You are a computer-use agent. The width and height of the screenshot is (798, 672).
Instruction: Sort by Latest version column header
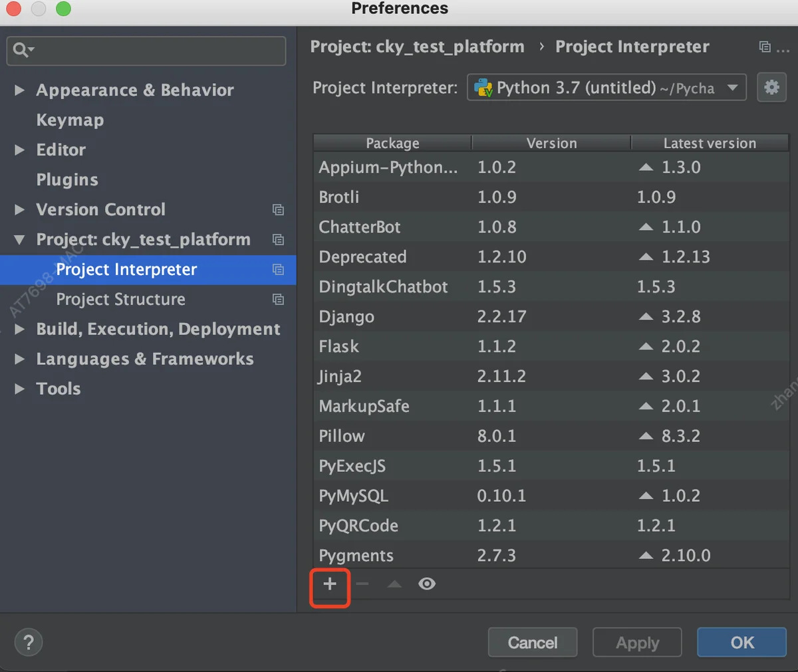pyautogui.click(x=710, y=144)
